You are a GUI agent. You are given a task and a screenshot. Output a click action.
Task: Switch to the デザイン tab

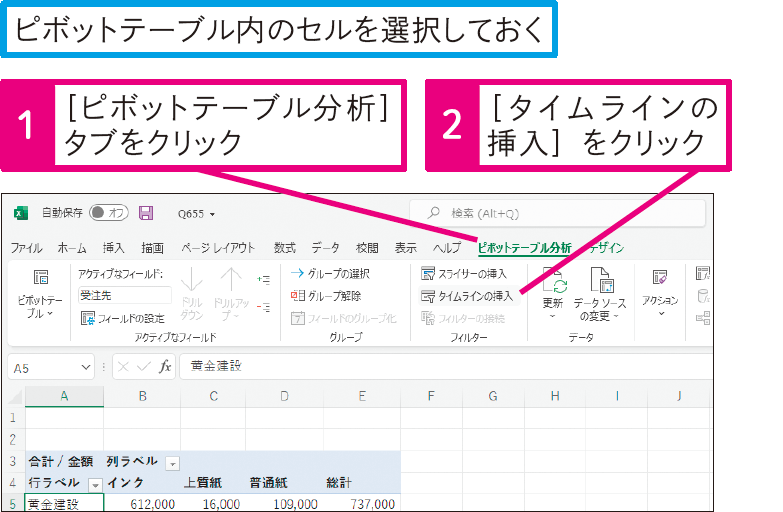605,248
